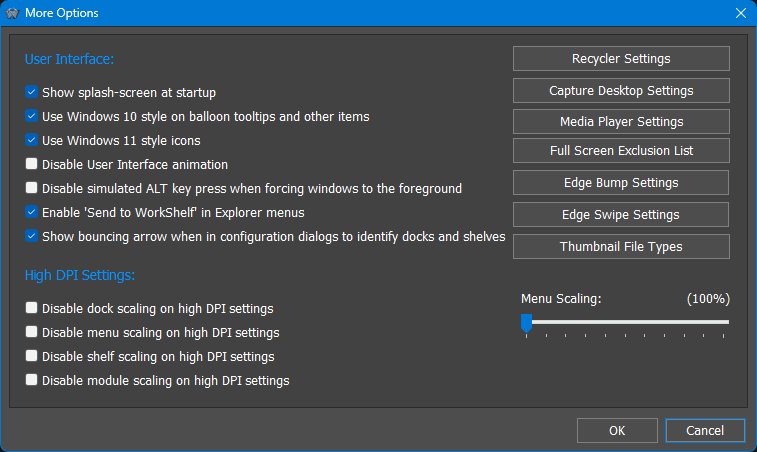This screenshot has height=452, width=757.
Task: Confirm changes with OK button
Action: [x=617, y=430]
